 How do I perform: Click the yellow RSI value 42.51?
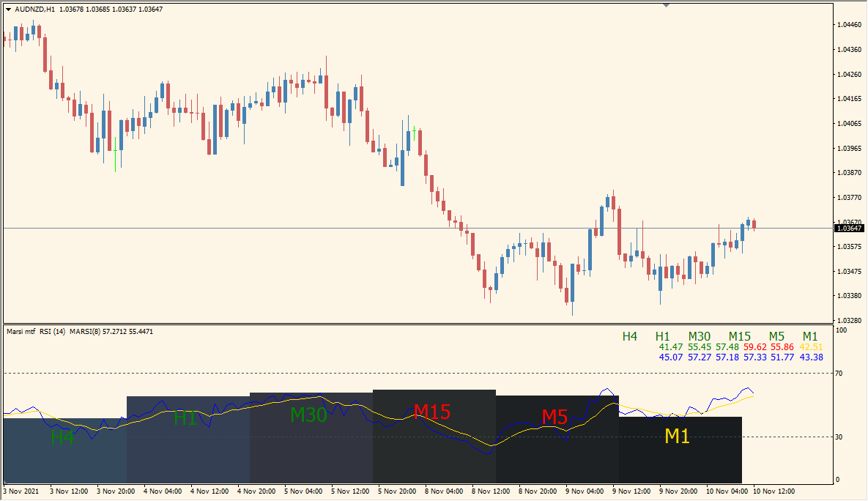(x=811, y=347)
